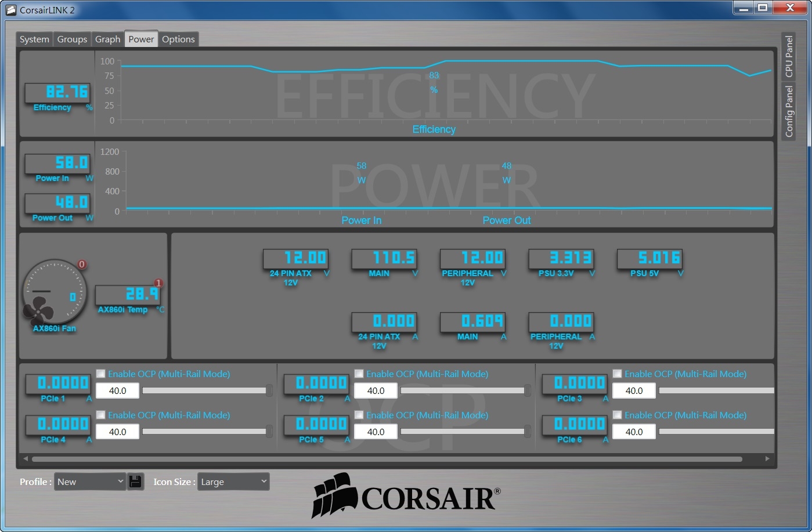Screen dimensions: 812x532
Task: Switch to the System tab
Action: click(34, 39)
